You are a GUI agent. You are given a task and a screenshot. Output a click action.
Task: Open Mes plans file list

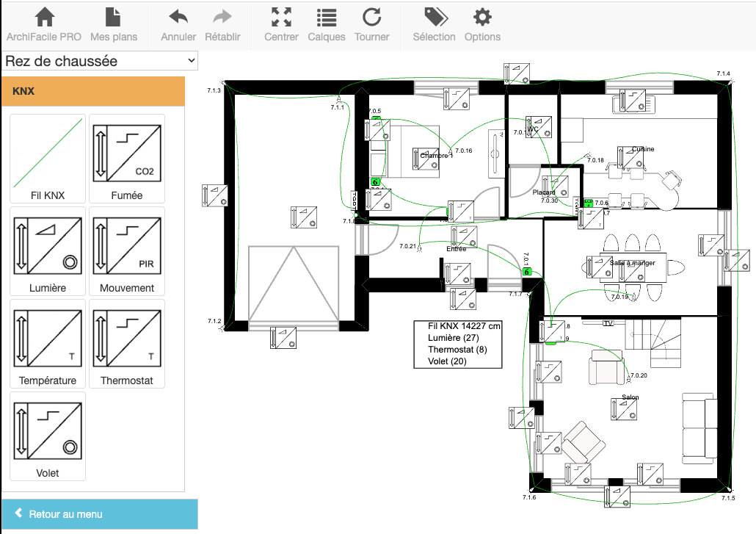114,25
